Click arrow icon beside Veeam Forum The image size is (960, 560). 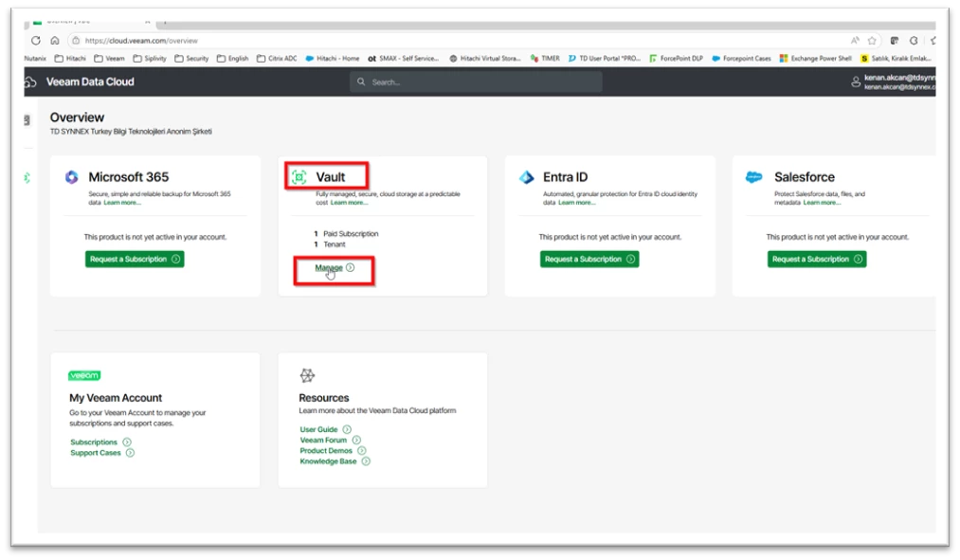click(356, 440)
